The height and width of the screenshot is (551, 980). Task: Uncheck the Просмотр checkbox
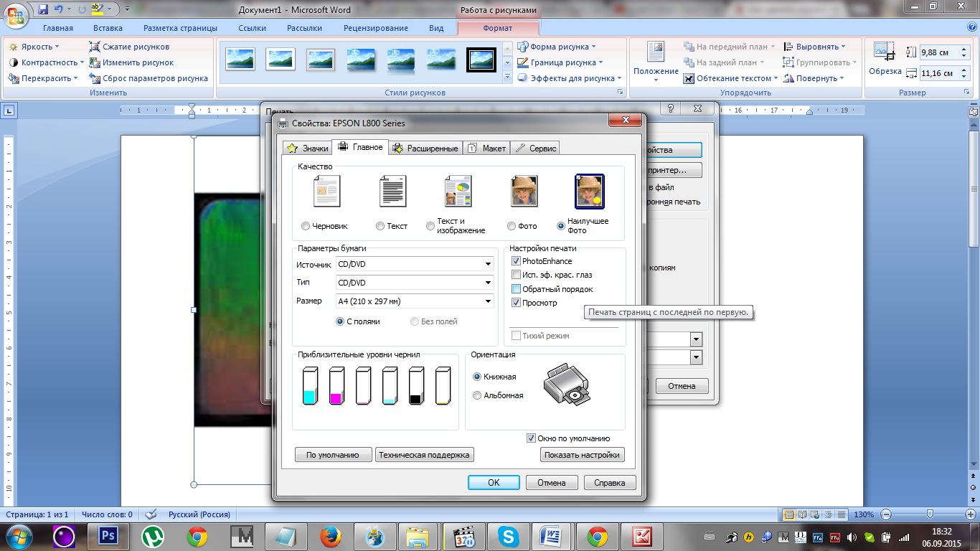coord(516,303)
